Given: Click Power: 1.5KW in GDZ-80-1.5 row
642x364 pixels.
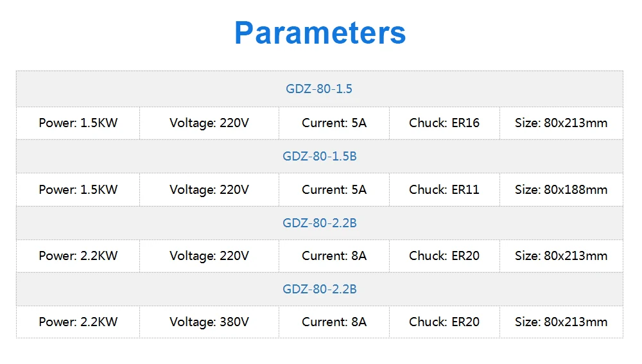Looking at the screenshot, I should [x=78, y=123].
